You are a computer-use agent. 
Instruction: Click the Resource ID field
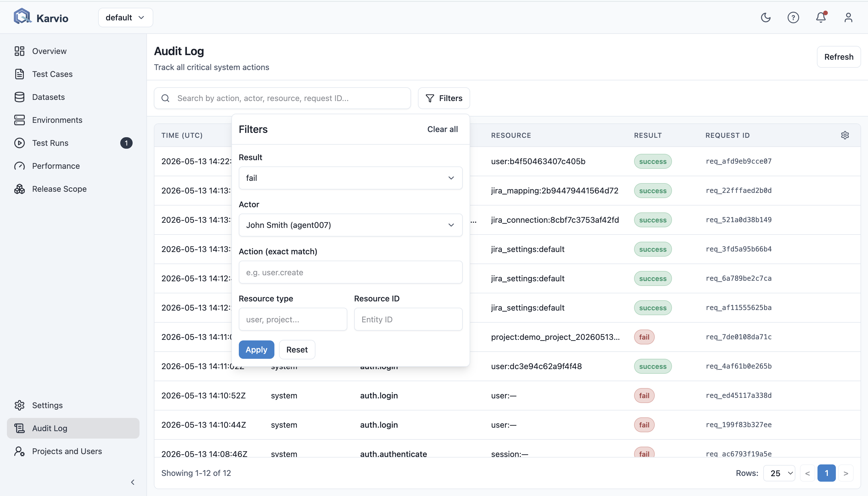[x=408, y=319]
